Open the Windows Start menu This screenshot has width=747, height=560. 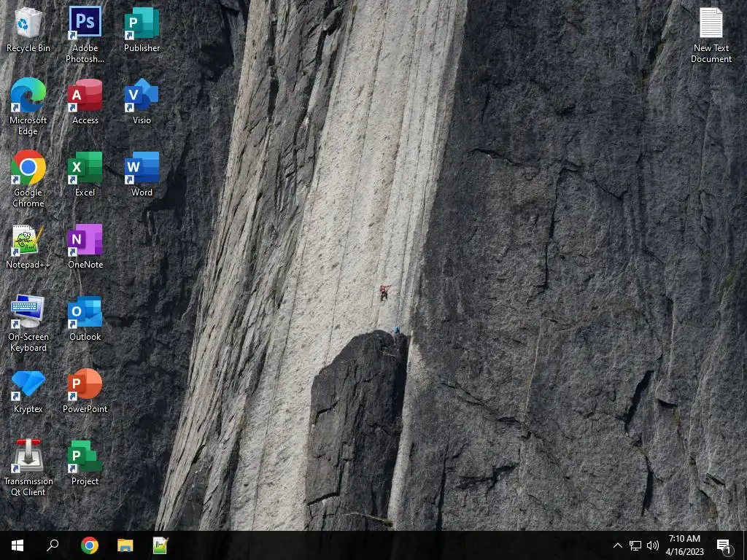[x=18, y=545]
